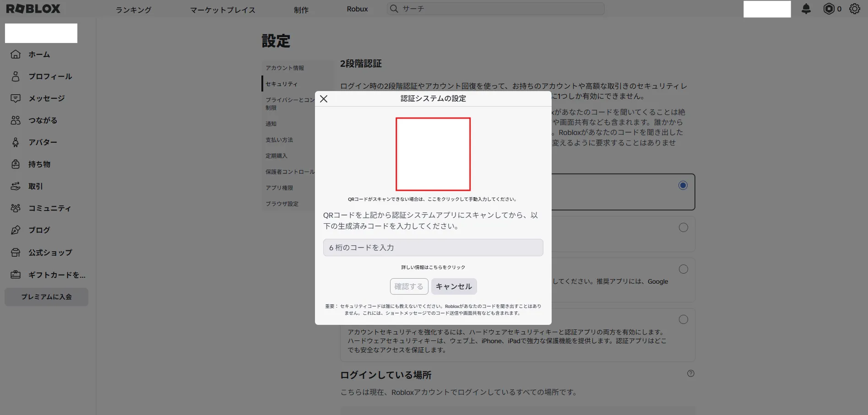Click the プロフィール person icon
The height and width of the screenshot is (415, 868).
(16, 76)
